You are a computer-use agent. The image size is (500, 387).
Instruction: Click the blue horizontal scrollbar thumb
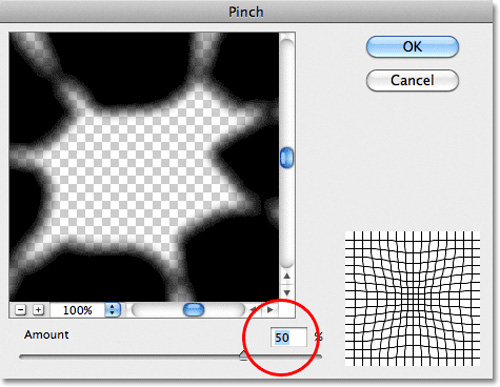click(194, 310)
